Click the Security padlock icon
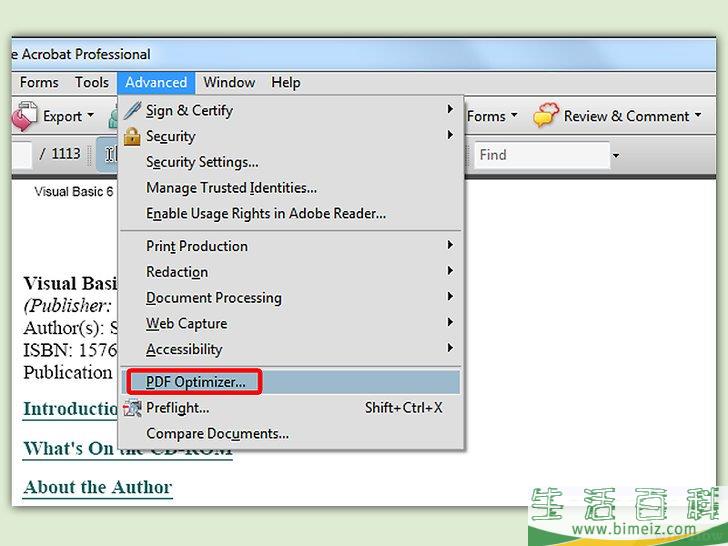The width and height of the screenshot is (728, 546). tap(132, 136)
